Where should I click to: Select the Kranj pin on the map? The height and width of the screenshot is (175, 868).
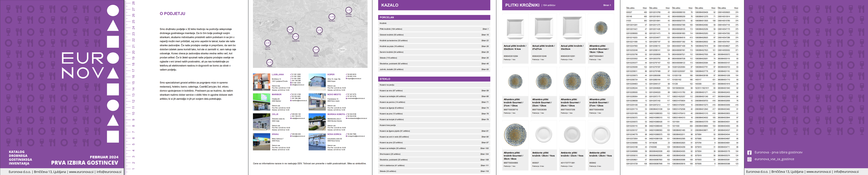pyautogui.click(x=290, y=29)
